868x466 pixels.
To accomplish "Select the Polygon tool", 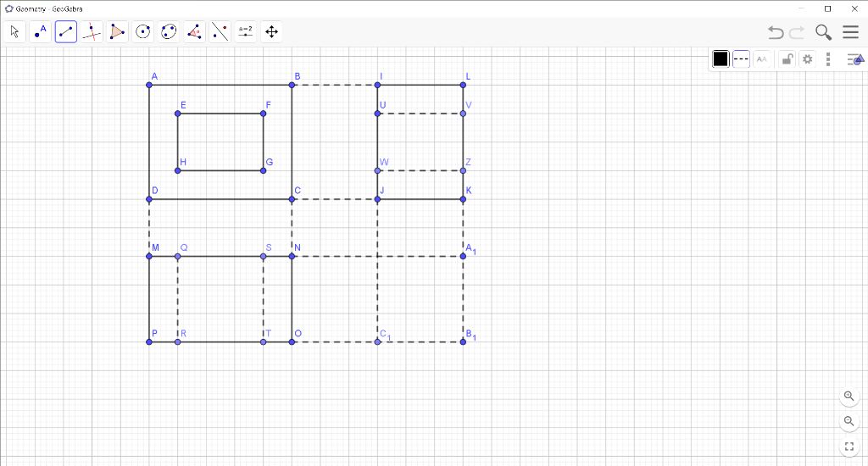I will point(117,31).
